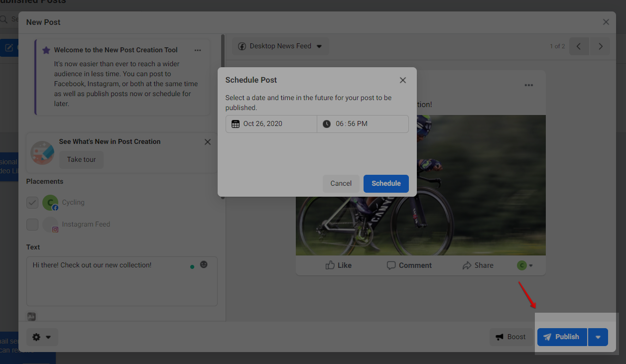Click the Schedule button

(386, 183)
